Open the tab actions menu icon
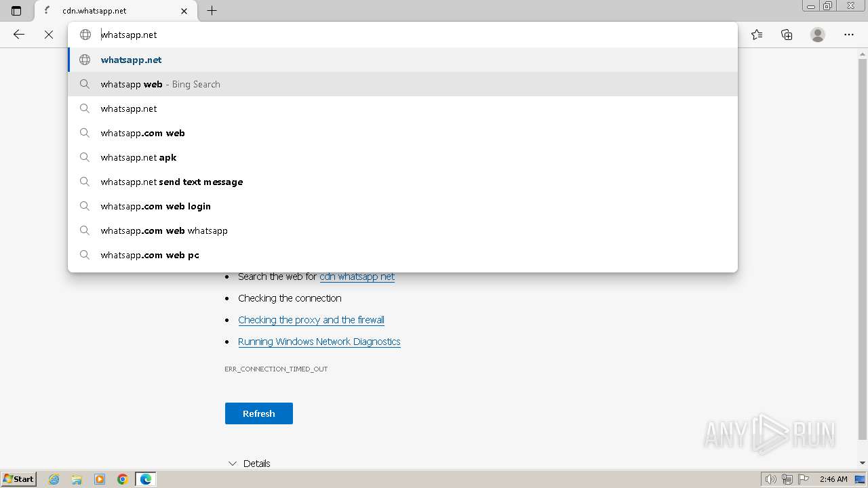The width and height of the screenshot is (868, 488). tap(16, 11)
